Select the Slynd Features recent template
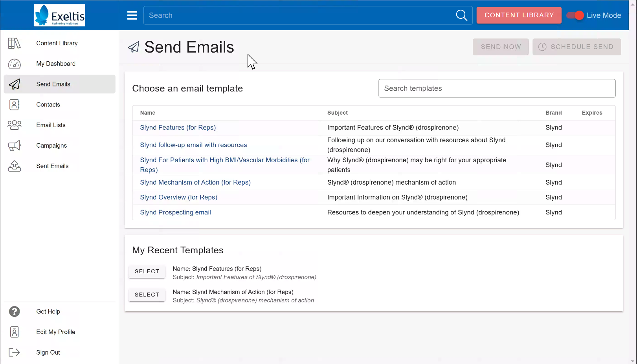This screenshot has height=364, width=637. coord(147,271)
